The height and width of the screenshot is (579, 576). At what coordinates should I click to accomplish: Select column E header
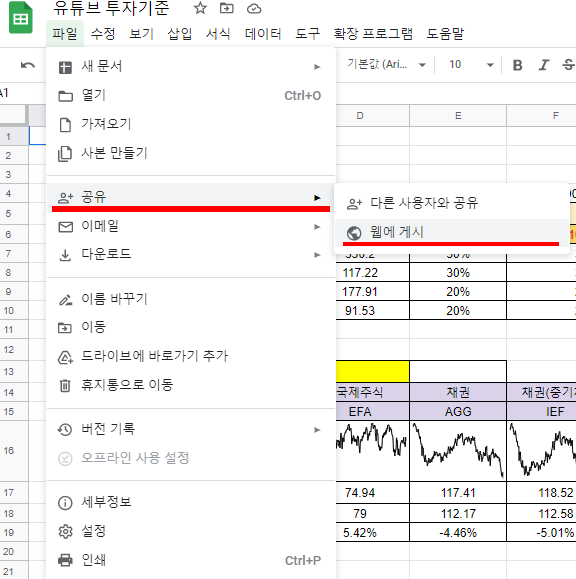458,116
